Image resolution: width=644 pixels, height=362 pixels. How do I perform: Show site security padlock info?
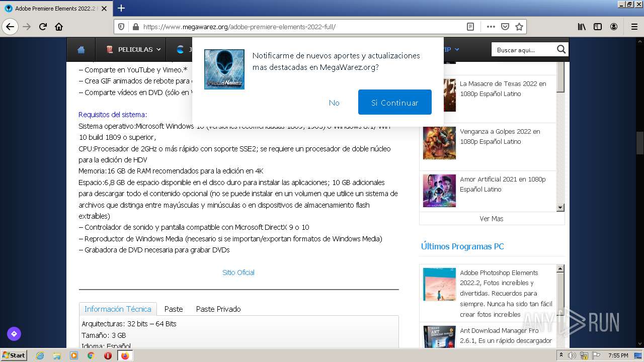pos(135,27)
